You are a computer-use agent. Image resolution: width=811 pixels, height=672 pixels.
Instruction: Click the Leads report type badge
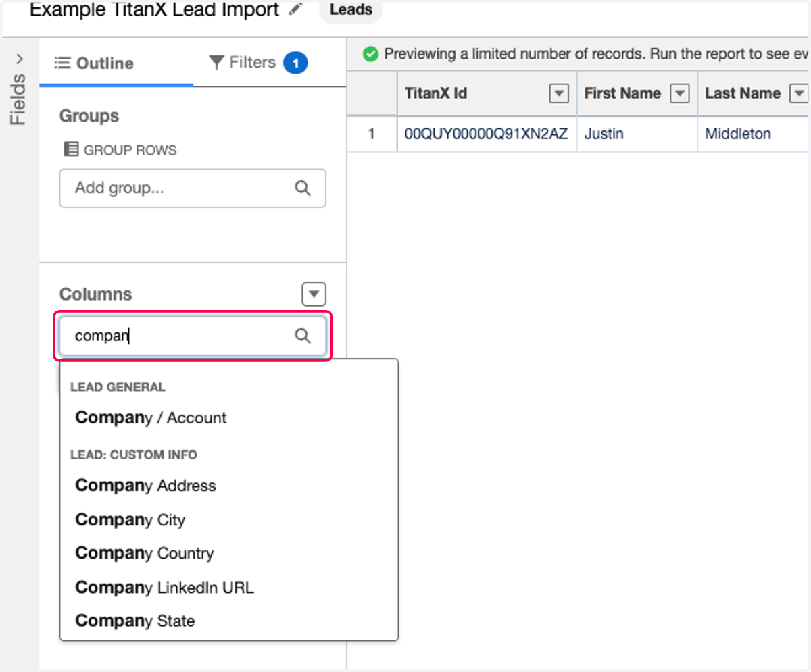(351, 10)
